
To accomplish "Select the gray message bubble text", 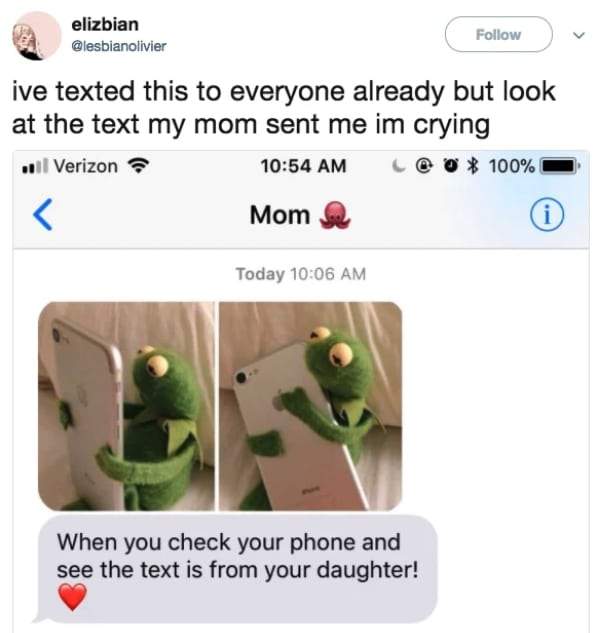I will [238, 569].
